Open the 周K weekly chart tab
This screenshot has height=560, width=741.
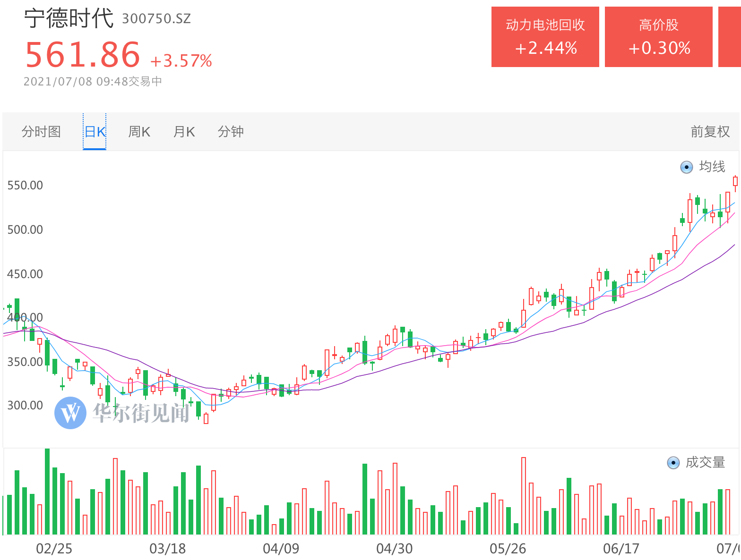coord(139,132)
